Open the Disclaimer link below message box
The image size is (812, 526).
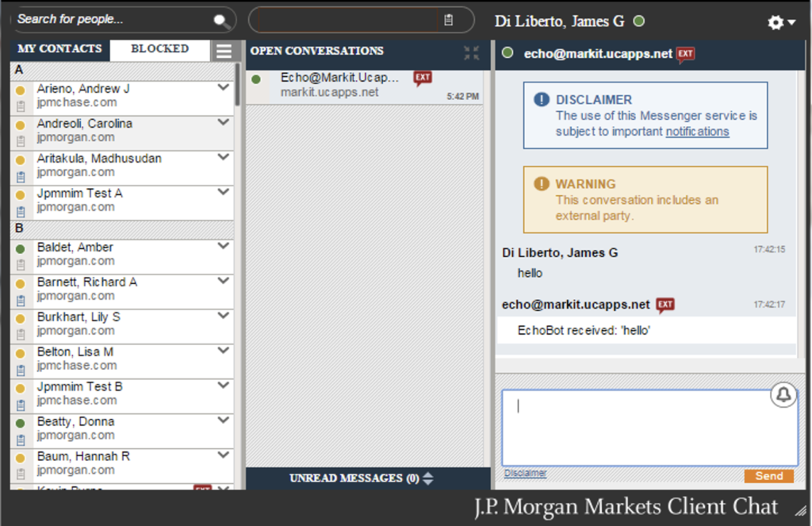pyautogui.click(x=525, y=473)
